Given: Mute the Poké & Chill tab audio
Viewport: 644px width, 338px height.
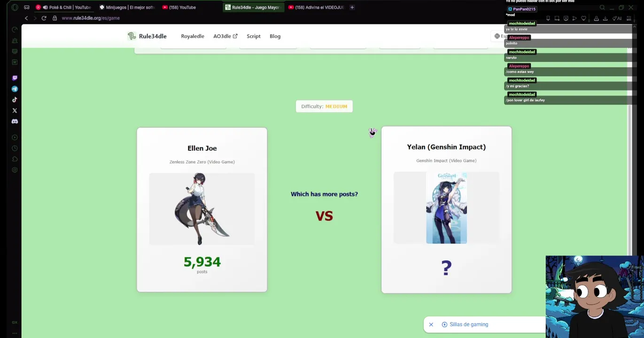Looking at the screenshot, I should [x=45, y=8].
